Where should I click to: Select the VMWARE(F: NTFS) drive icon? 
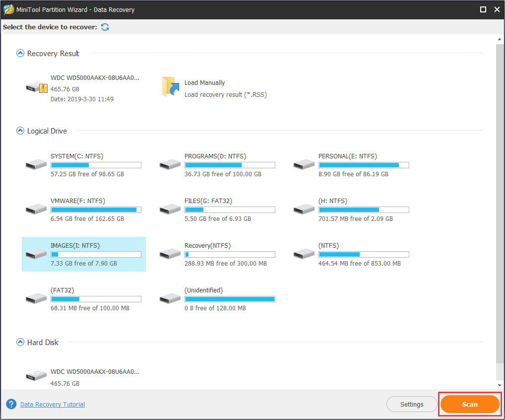(x=36, y=209)
